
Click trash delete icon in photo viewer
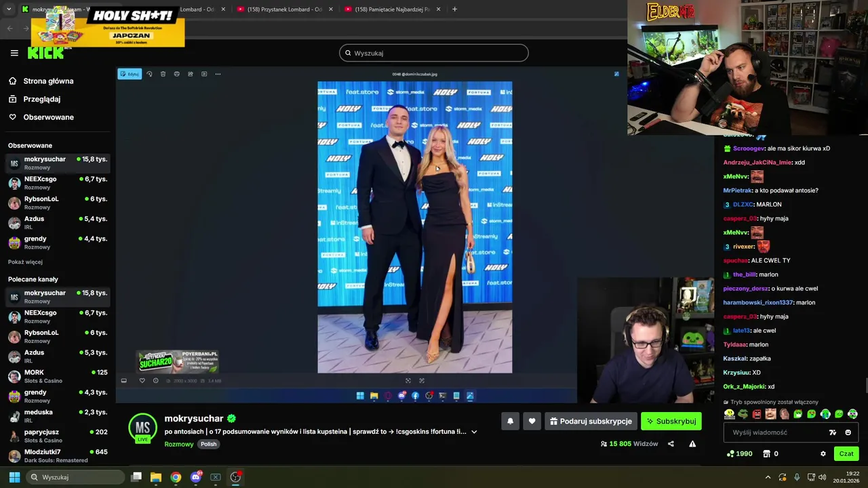pos(163,74)
